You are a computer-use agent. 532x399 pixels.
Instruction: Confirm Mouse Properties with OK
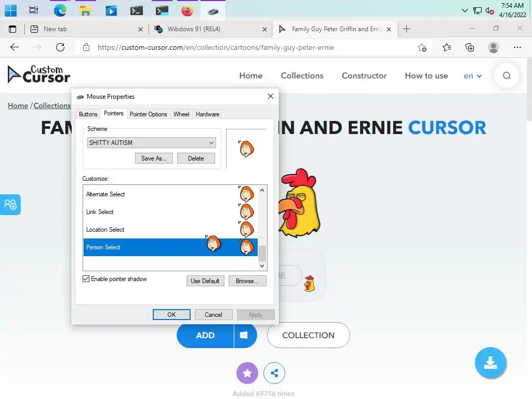(x=171, y=315)
